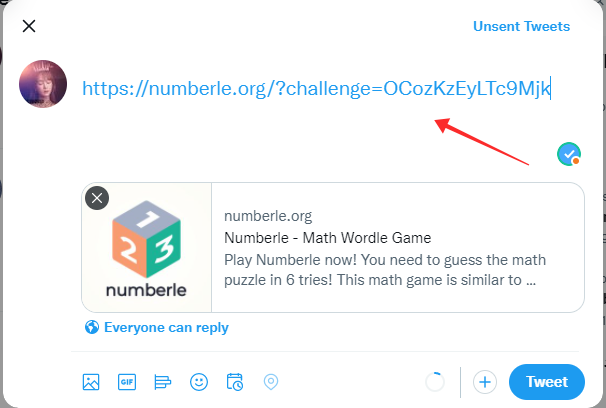Close the tweet compose dialog
606x408 pixels.
[x=29, y=27]
